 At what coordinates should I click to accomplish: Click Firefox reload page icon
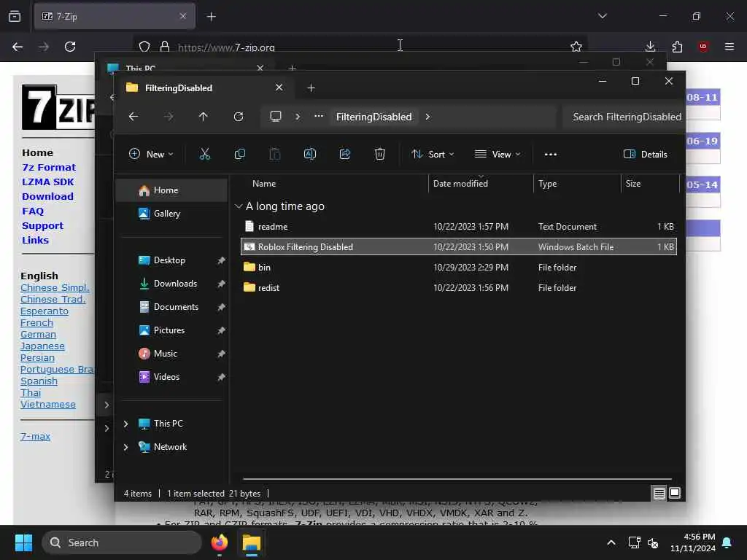[x=70, y=47]
